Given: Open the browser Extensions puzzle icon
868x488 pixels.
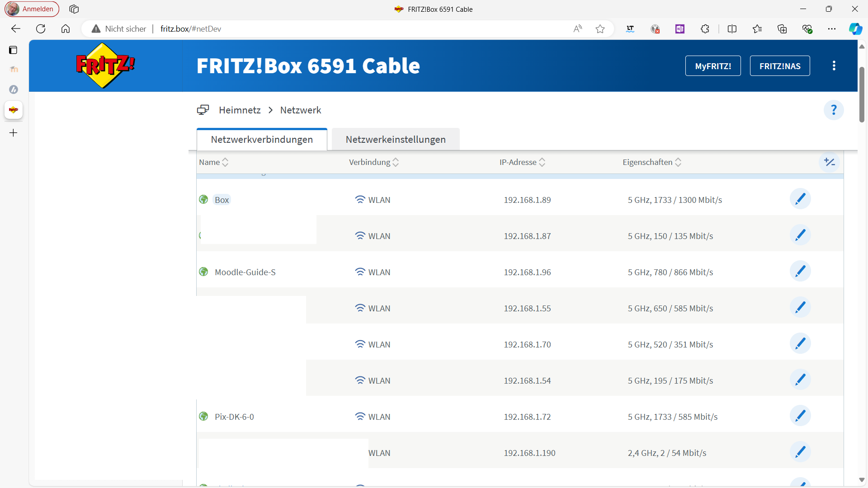Looking at the screenshot, I should (x=705, y=29).
